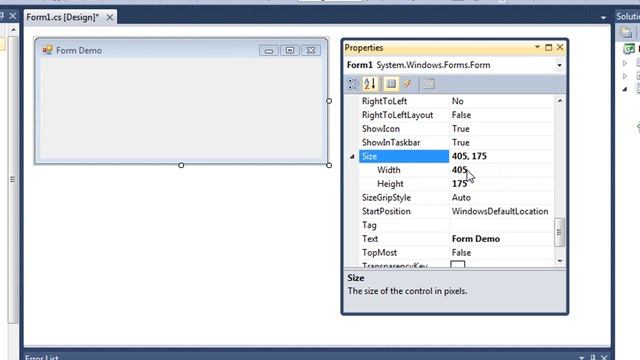Viewport: 640px width, 360px height.
Task: Select the Tag property
Action: 369,225
